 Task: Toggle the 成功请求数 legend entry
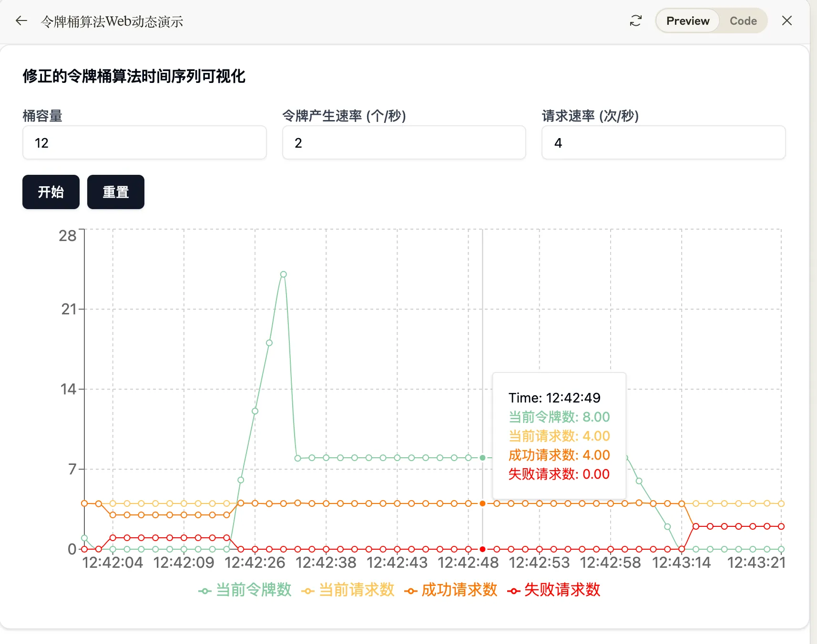tap(459, 590)
